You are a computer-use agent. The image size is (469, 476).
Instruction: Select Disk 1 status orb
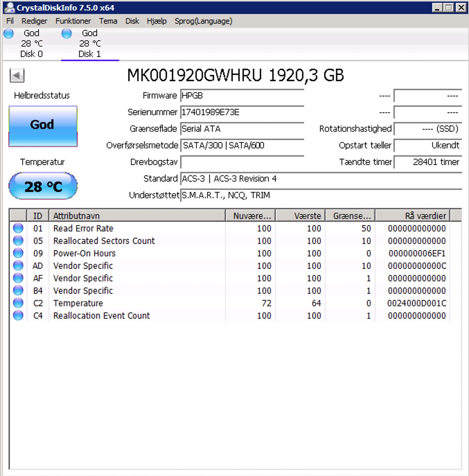pos(67,34)
